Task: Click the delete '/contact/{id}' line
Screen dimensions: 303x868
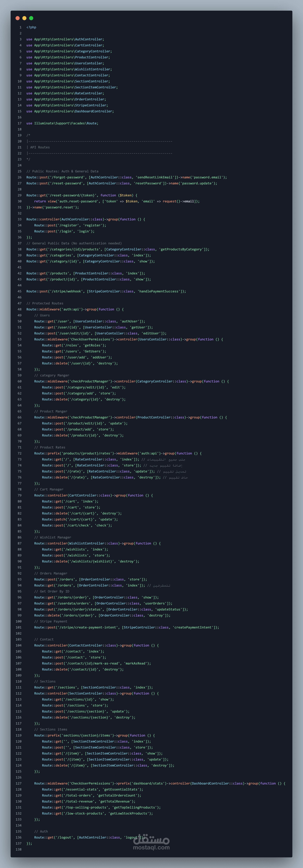Action: (83, 670)
